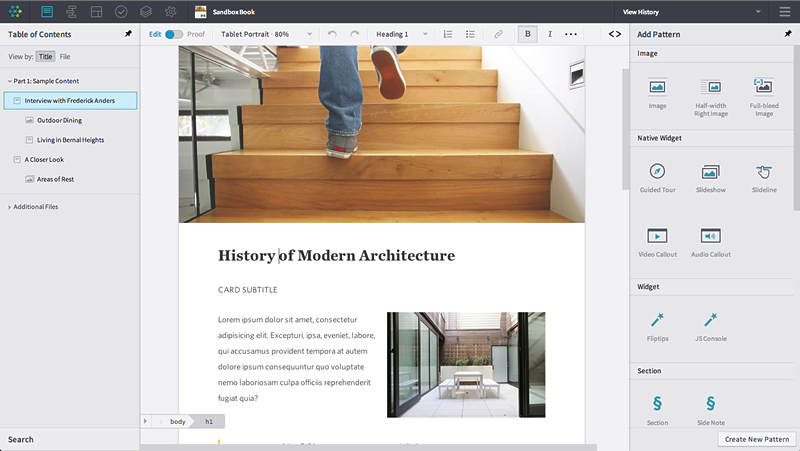The image size is (800, 451).
Task: Click the Redo arrow
Action: [x=355, y=34]
